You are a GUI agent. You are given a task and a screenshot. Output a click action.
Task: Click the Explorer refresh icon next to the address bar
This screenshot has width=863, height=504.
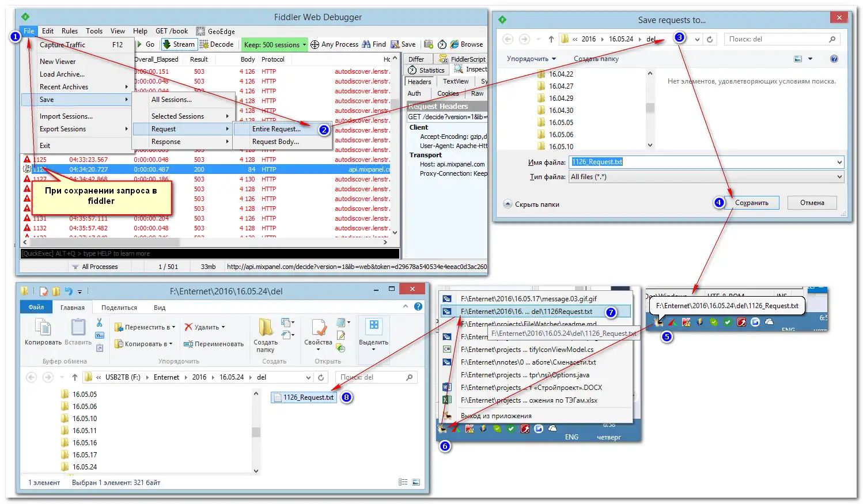coord(321,377)
